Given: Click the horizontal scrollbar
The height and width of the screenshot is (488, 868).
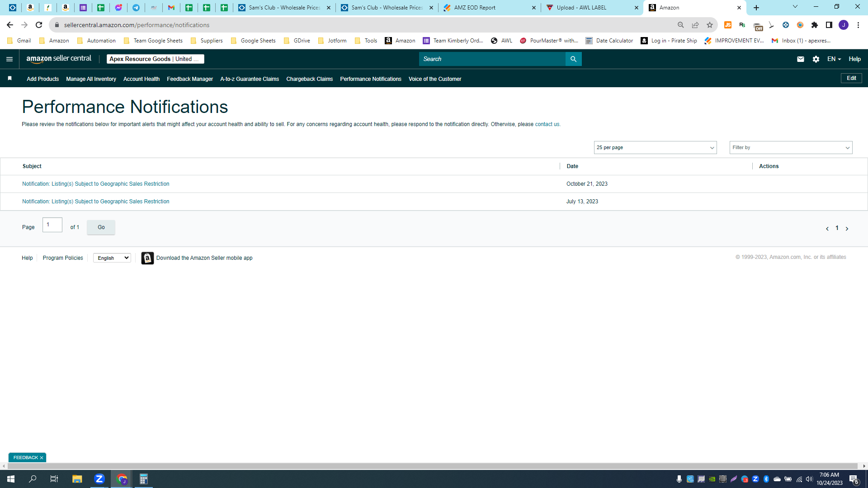Looking at the screenshot, I should (432, 466).
